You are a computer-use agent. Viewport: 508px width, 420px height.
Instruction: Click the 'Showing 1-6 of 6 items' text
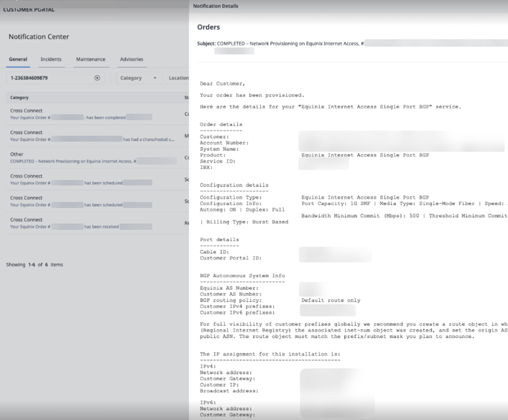point(35,265)
